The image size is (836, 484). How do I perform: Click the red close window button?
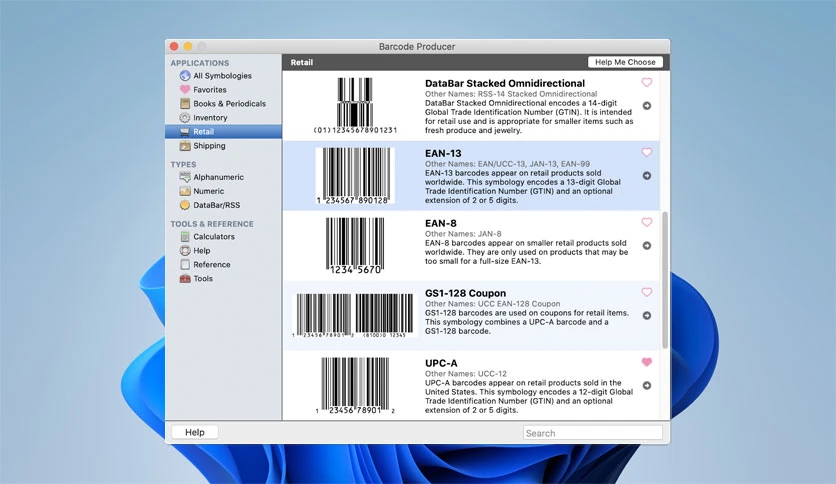click(174, 46)
